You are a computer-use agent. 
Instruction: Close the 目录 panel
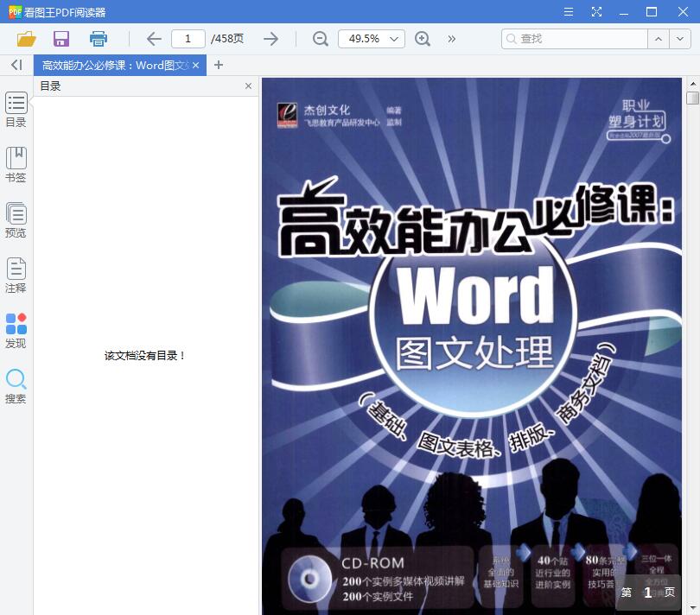coord(248,86)
